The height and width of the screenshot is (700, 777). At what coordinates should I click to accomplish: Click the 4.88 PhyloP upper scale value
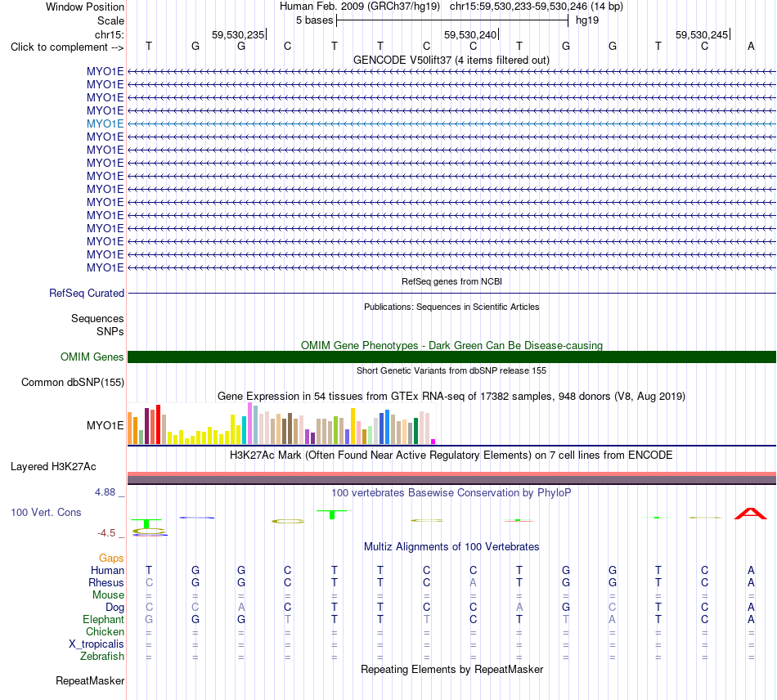coord(105,492)
